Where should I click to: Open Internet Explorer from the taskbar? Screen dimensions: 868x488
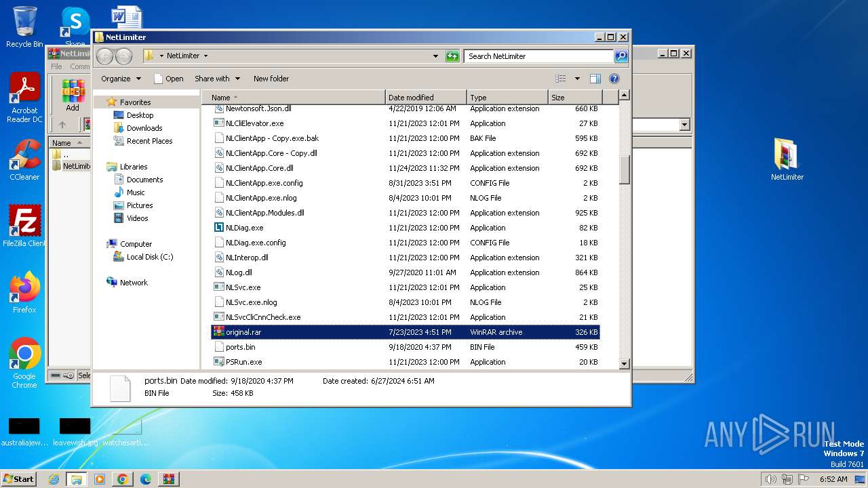54,479
